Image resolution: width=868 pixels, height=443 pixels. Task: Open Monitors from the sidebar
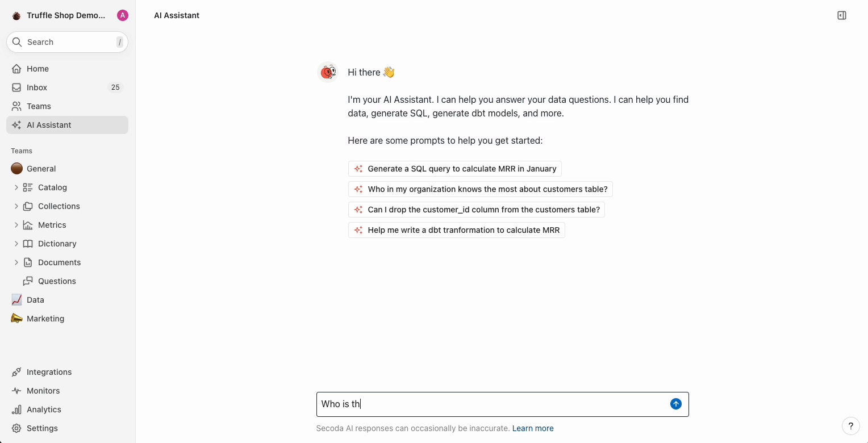[x=43, y=391]
